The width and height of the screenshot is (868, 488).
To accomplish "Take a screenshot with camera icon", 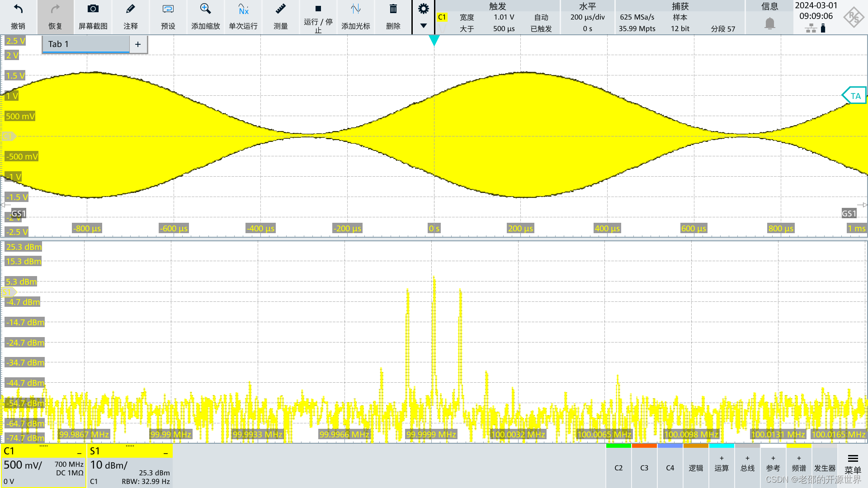I will coord(93,10).
